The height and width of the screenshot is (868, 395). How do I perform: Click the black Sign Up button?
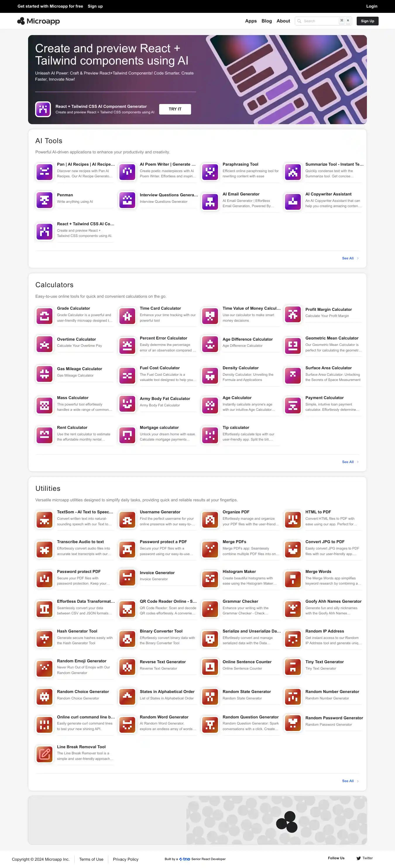coord(367,21)
